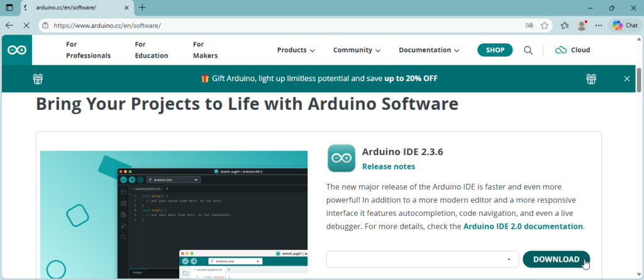Screen dimensions: 644x280
Task: Click the Arduino IDE screenshot image
Action: tap(174, 215)
